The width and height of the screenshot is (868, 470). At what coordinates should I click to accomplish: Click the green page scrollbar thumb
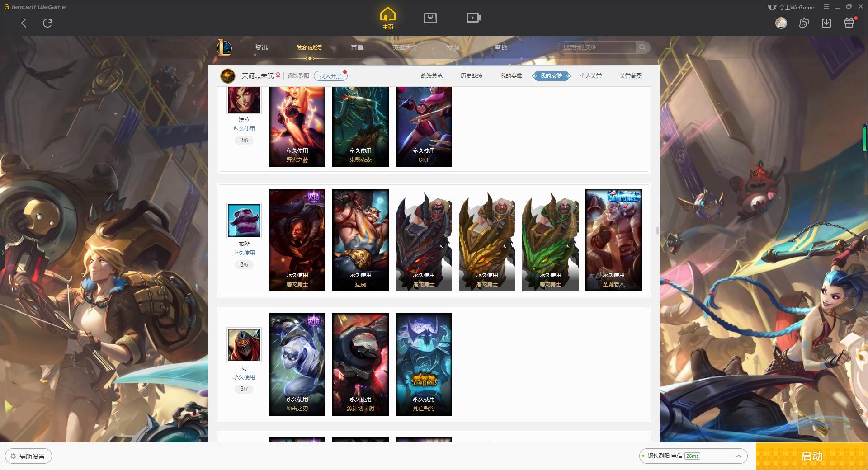click(864, 137)
